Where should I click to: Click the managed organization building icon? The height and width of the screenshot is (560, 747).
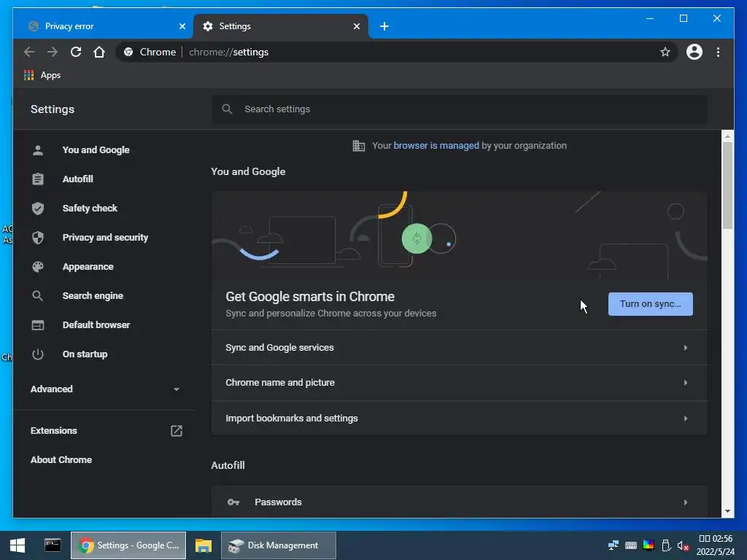[x=359, y=146]
